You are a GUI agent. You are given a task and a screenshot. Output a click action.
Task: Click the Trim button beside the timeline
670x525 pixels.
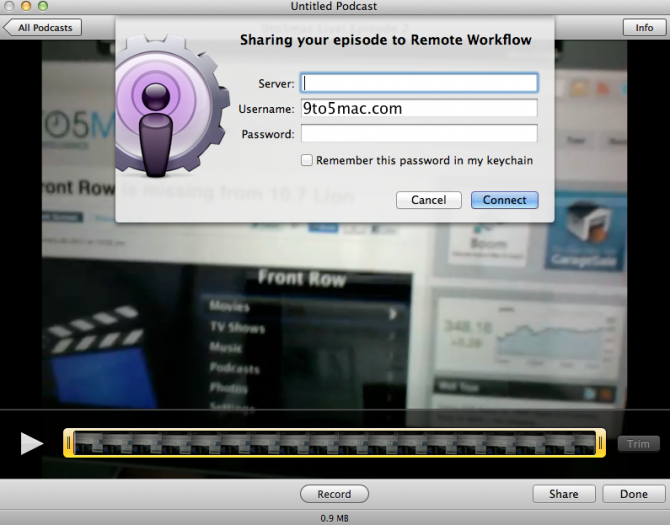(x=638, y=444)
